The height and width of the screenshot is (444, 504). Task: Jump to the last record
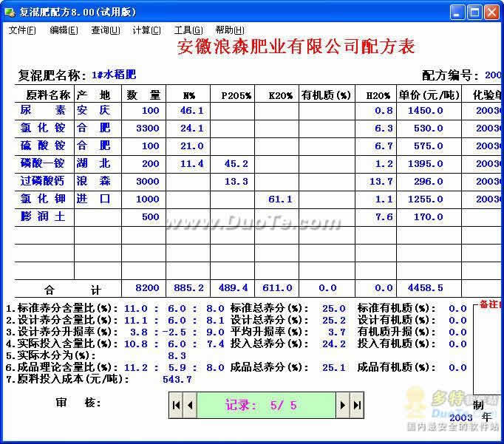[x=357, y=405]
